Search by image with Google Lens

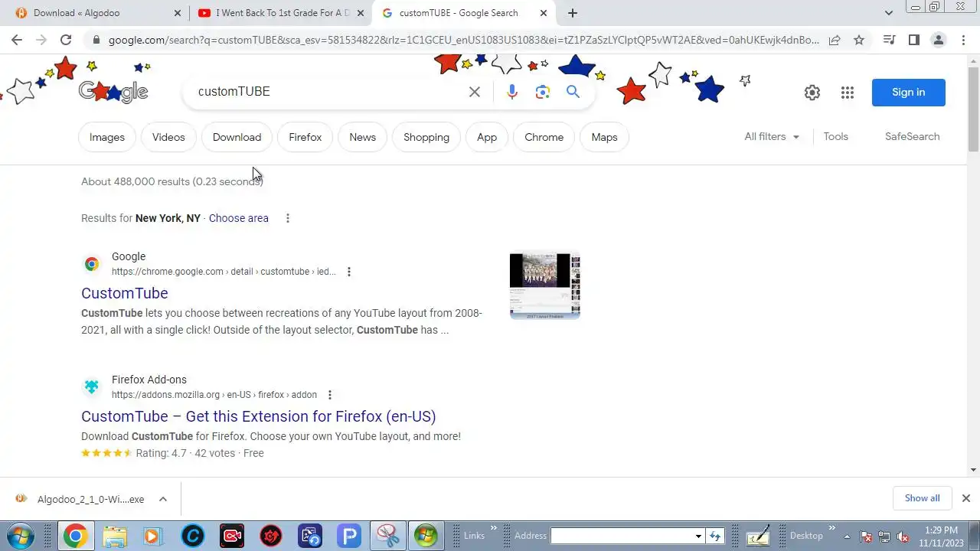coord(543,92)
